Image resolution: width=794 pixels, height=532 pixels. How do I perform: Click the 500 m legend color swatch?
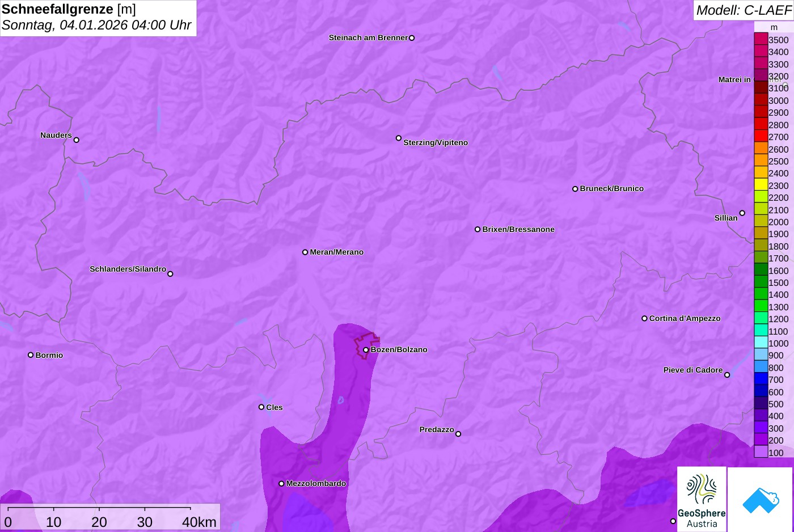click(x=761, y=403)
